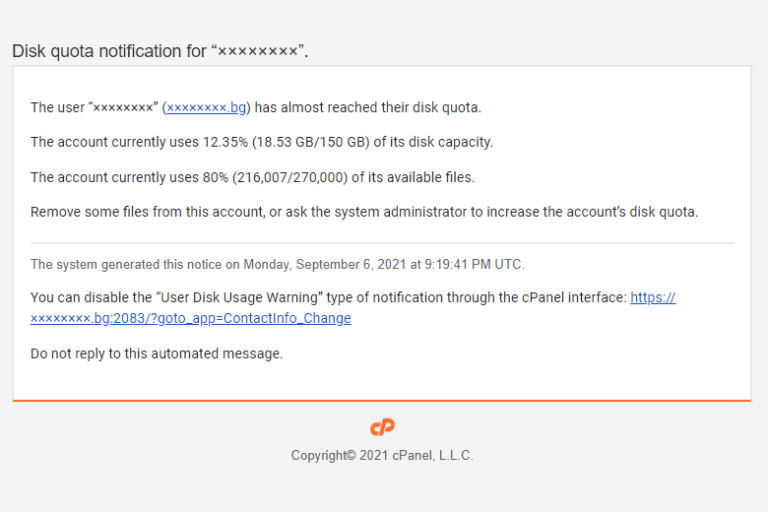Click the Copyright 2021 cPanel footer text
The height and width of the screenshot is (512, 768).
382,456
